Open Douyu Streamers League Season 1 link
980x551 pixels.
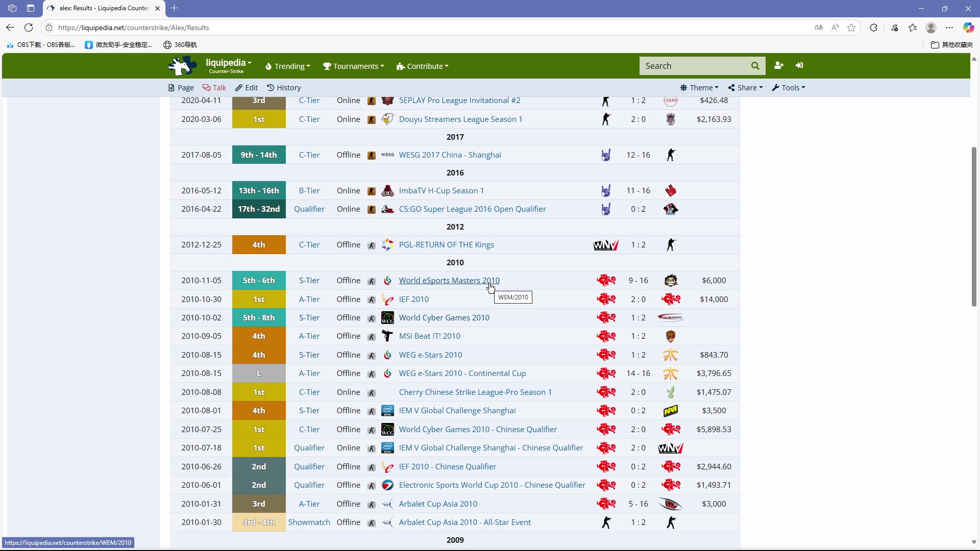(x=460, y=119)
